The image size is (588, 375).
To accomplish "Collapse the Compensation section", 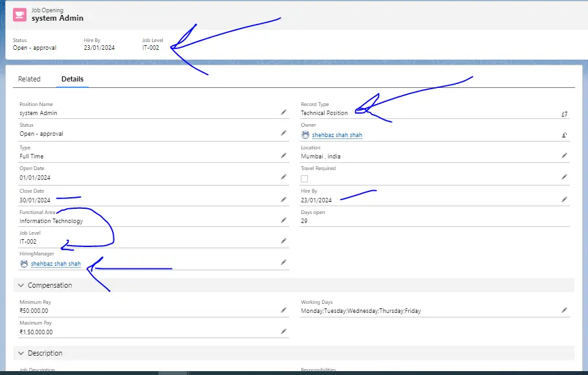I will (x=20, y=285).
